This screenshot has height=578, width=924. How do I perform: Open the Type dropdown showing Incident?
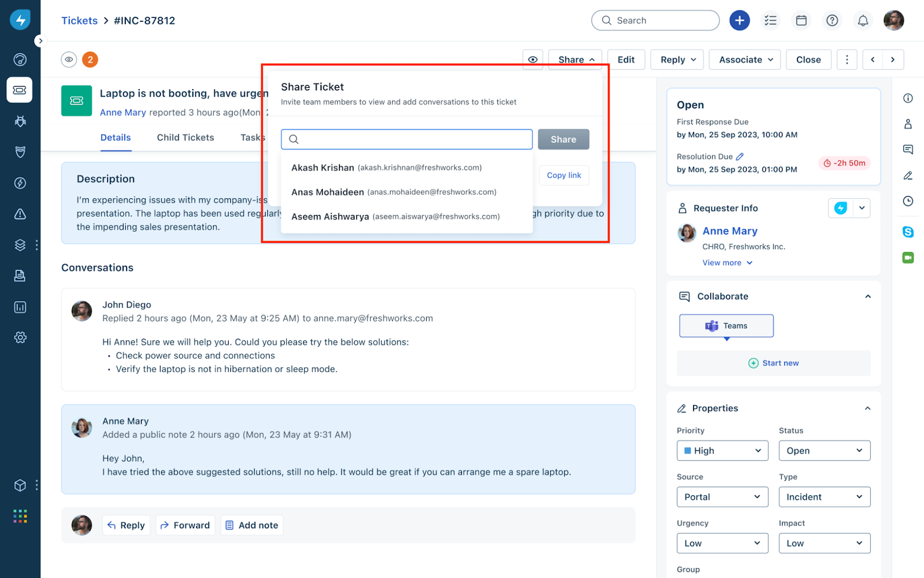pyautogui.click(x=825, y=497)
